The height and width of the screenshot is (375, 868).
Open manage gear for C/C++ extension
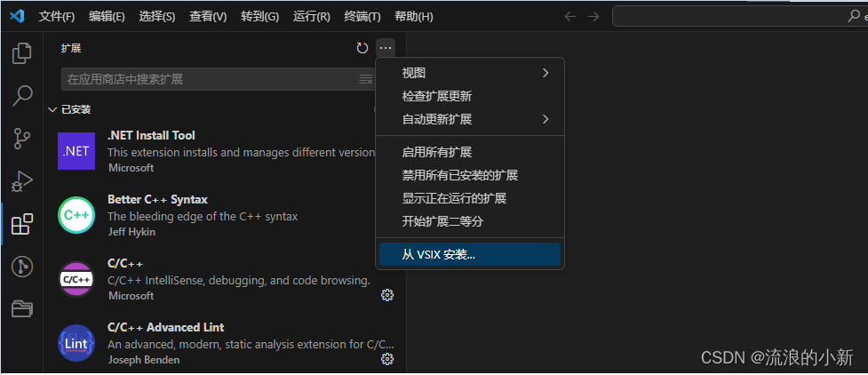(387, 295)
